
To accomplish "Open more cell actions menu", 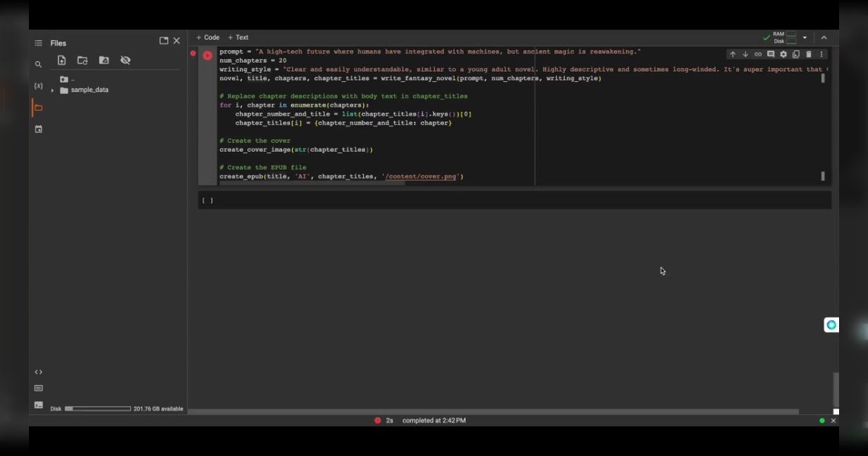I will [821, 54].
